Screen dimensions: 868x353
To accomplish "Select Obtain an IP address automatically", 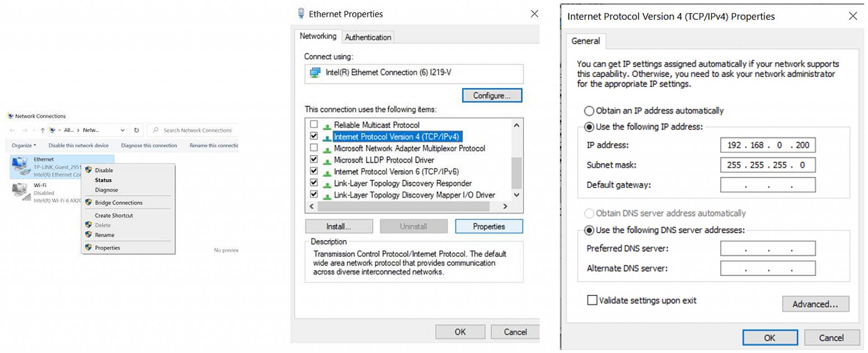I will point(589,111).
